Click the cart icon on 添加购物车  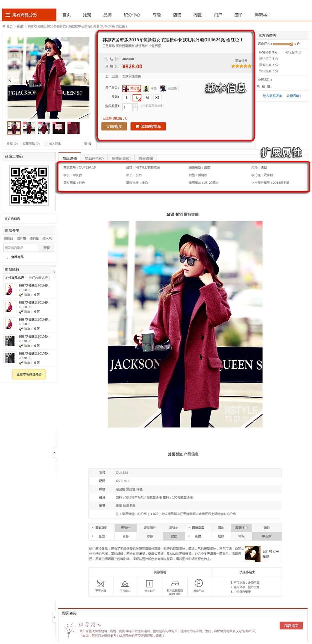137,126
